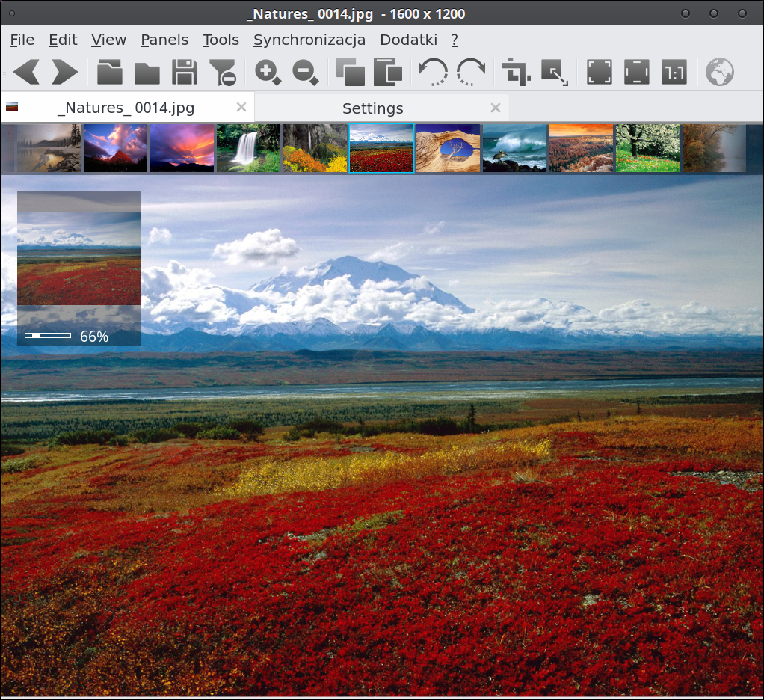
Task: Open the resize image tool
Action: coord(555,73)
